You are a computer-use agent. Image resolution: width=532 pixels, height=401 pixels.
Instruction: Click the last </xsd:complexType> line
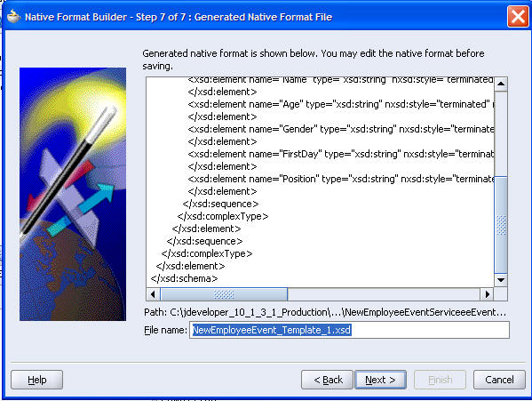(x=207, y=253)
